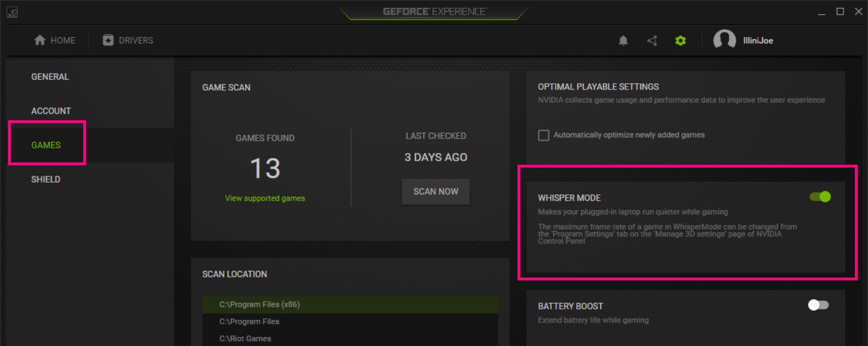Enable automatically optimize newly added games

pyautogui.click(x=544, y=135)
